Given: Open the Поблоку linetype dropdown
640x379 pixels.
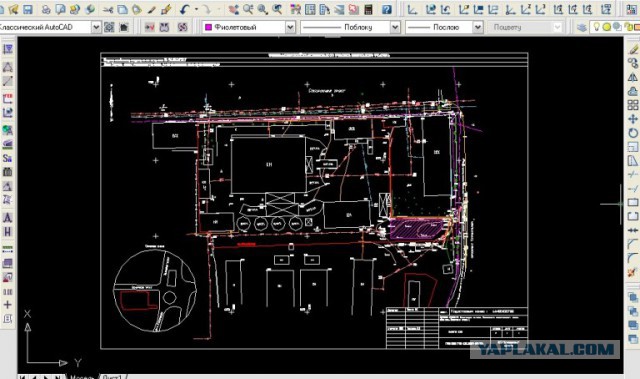Looking at the screenshot, I should tap(395, 27).
